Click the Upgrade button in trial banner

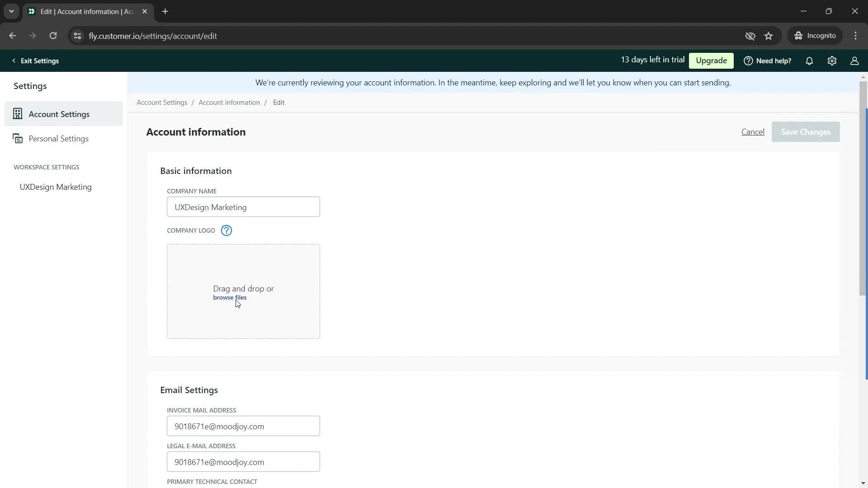711,60
